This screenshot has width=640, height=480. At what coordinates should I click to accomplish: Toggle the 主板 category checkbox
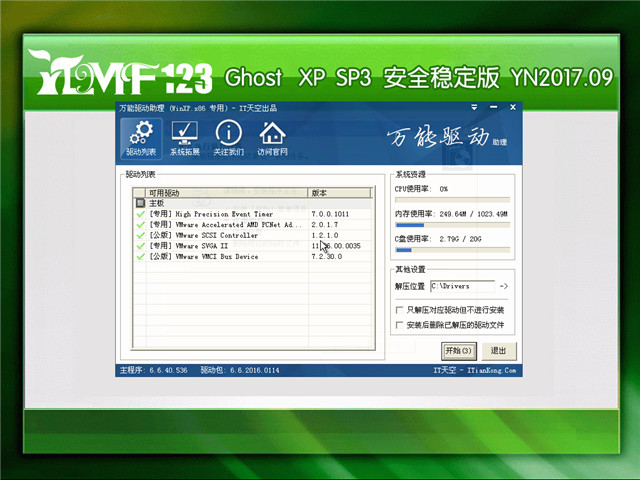[x=140, y=203]
